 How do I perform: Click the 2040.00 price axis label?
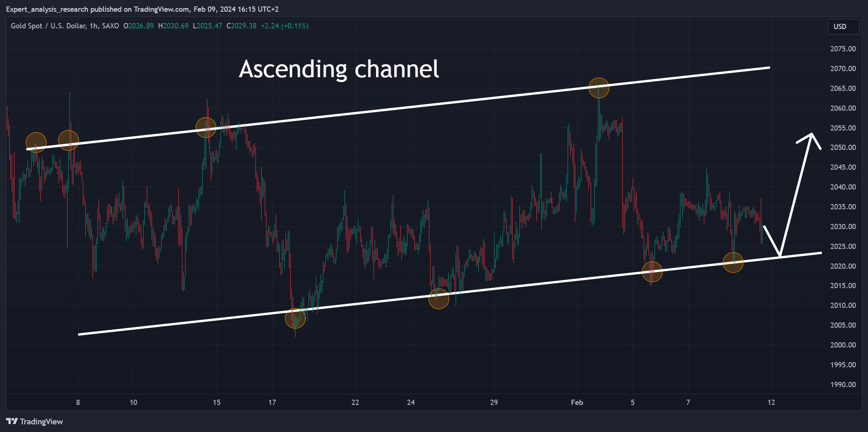coord(843,187)
